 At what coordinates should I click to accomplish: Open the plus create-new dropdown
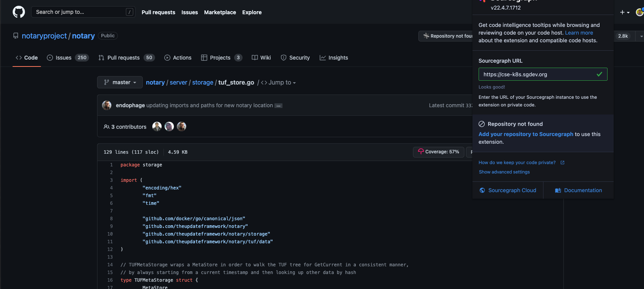(x=625, y=12)
